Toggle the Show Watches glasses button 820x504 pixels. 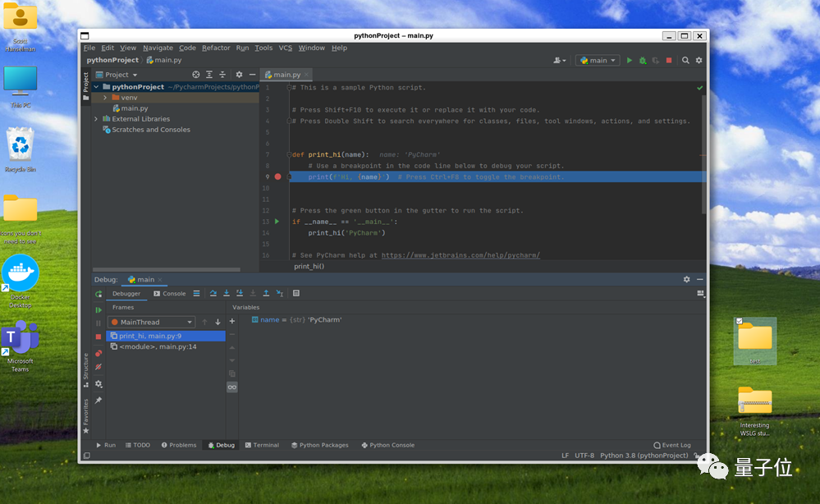232,387
